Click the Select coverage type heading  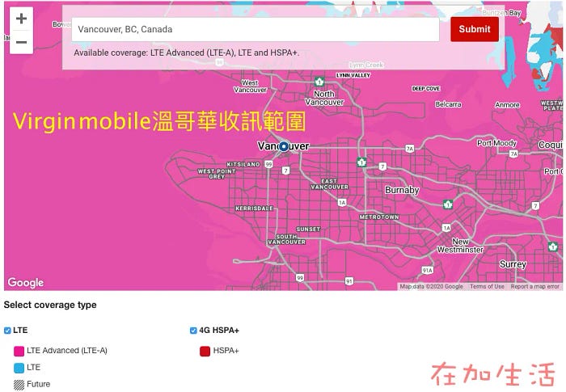coord(50,305)
